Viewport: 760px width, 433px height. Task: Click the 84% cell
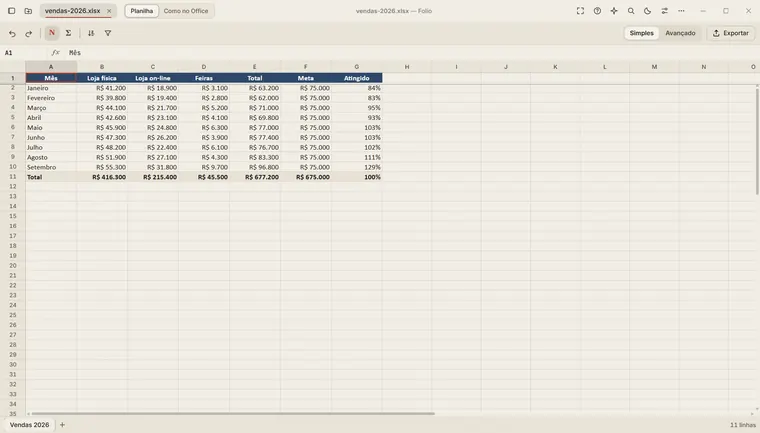357,88
